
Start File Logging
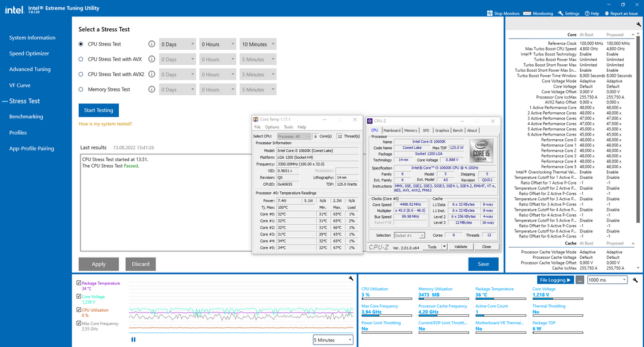[x=555, y=280]
